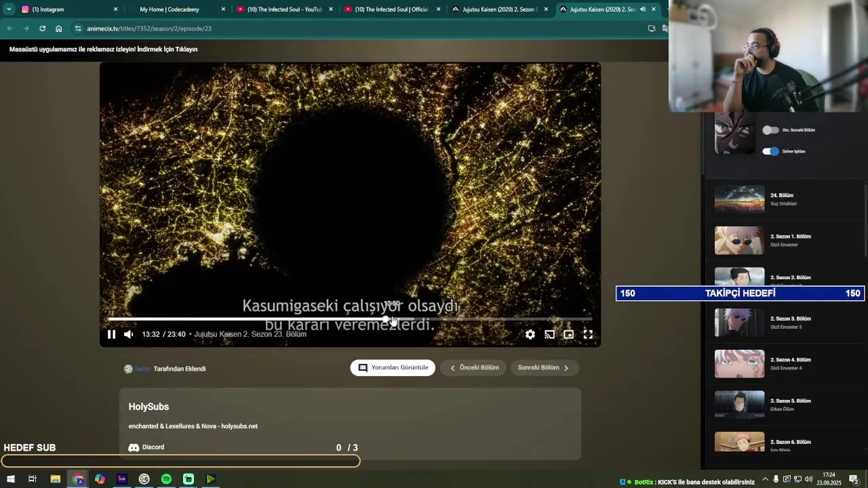Open the volume control in system tray
Screen dimensions: 868x488
point(808,479)
